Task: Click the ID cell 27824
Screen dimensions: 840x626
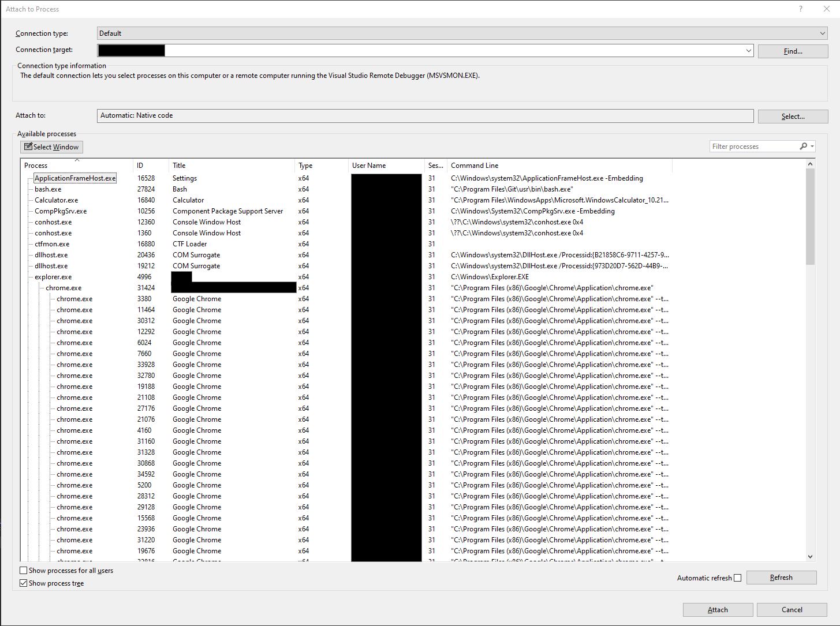Action: tap(146, 189)
